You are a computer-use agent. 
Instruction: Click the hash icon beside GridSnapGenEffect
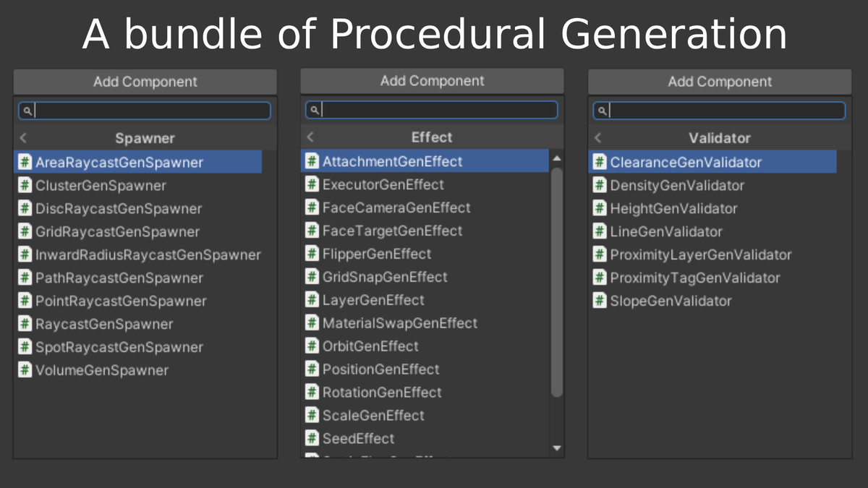click(x=312, y=276)
